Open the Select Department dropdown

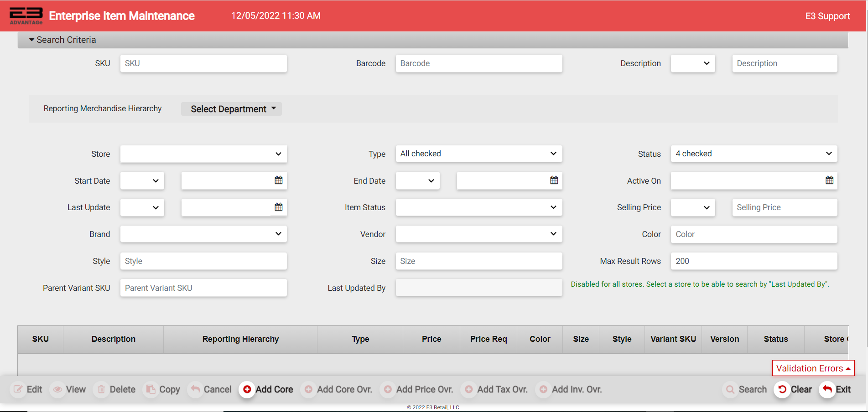point(231,109)
